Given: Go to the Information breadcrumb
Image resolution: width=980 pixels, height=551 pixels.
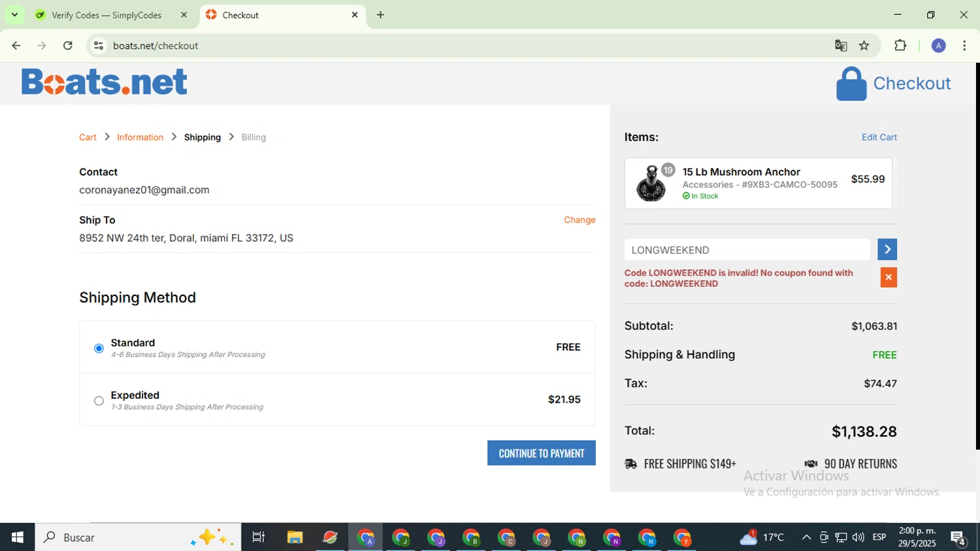Looking at the screenshot, I should pyautogui.click(x=140, y=137).
